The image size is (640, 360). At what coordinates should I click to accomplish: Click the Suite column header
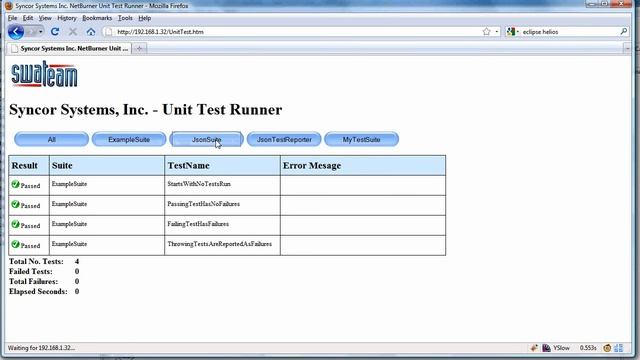click(107, 165)
